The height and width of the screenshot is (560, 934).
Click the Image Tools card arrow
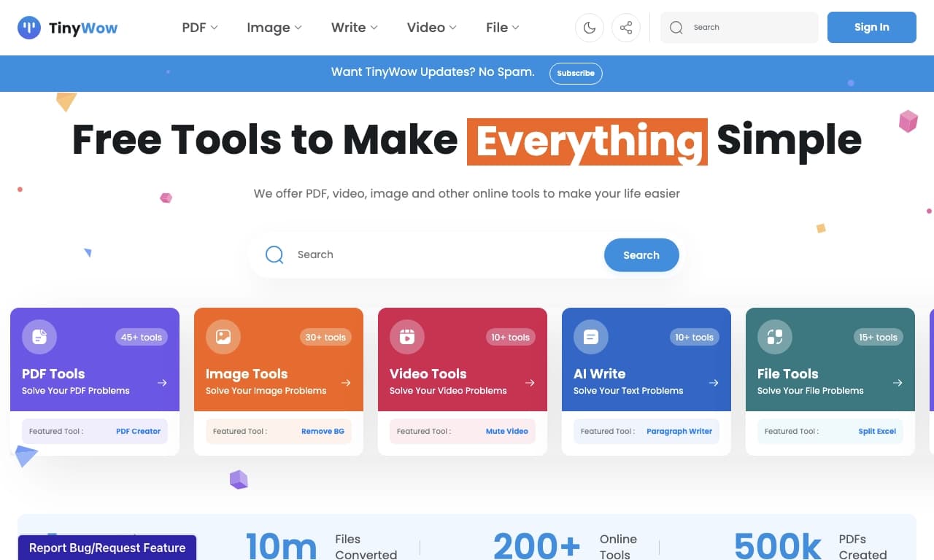coord(346,383)
